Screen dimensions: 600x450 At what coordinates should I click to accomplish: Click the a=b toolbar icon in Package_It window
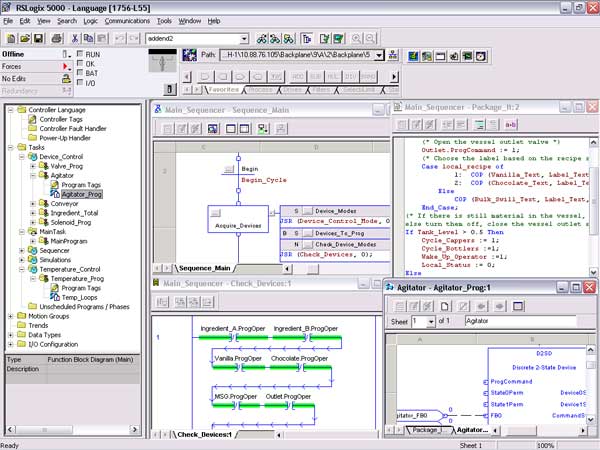pyautogui.click(x=510, y=125)
